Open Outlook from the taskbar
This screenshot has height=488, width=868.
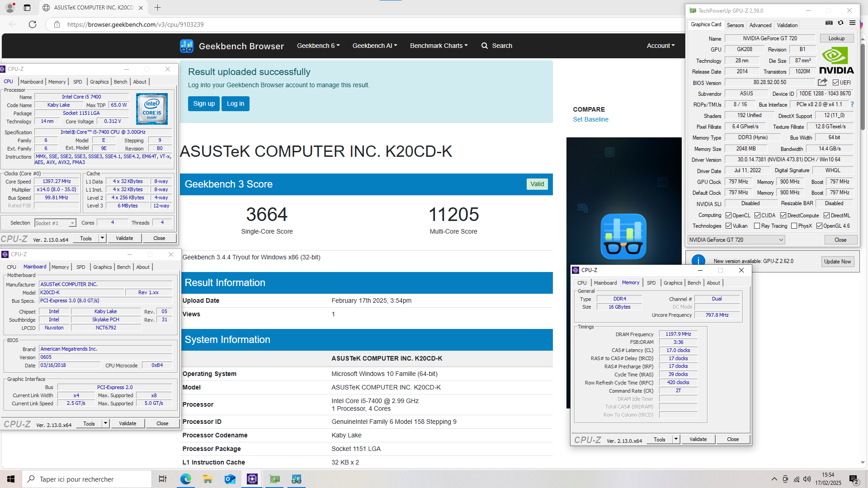point(230,479)
